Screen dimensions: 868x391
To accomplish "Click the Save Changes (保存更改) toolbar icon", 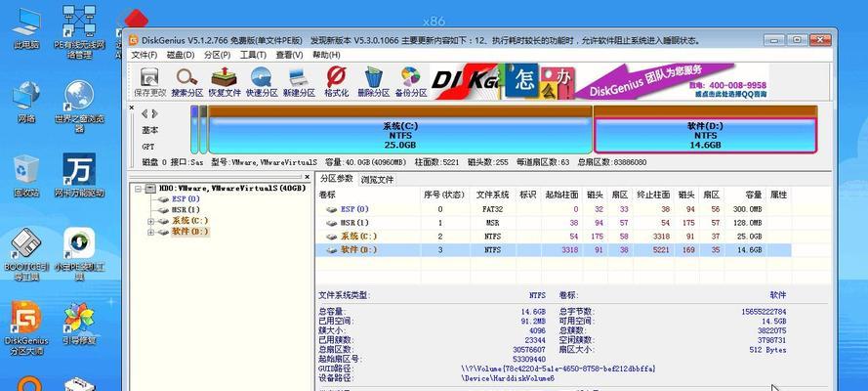I will 150,82.
